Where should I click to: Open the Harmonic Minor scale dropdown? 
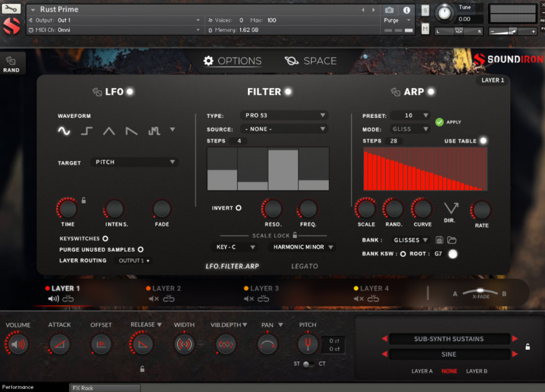point(301,247)
